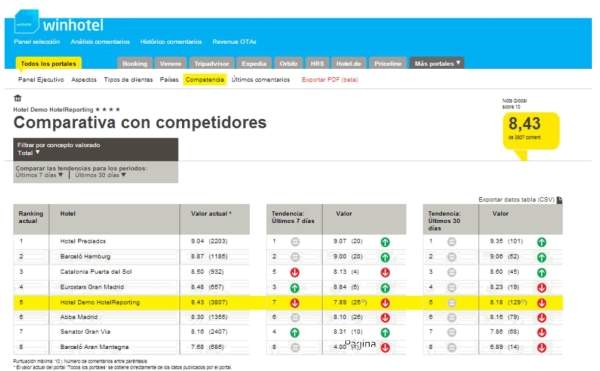Expand the Total concept filter dropdown

(29, 153)
